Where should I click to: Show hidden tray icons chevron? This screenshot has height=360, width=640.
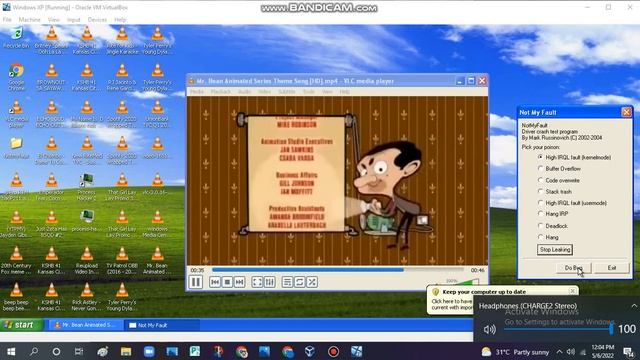point(559,352)
